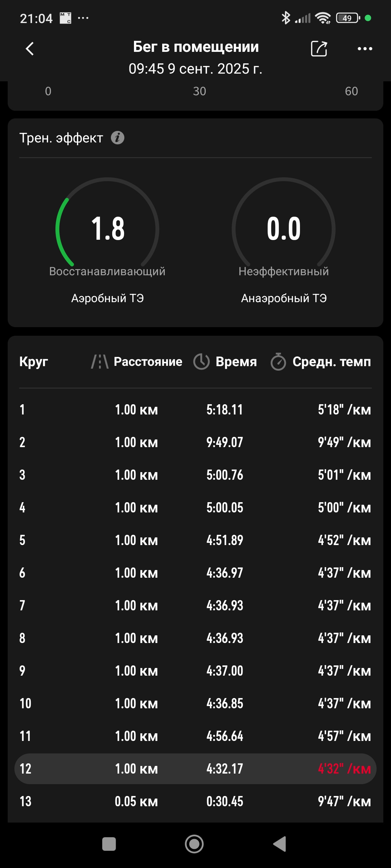Open the three-dot more options menu

[365, 49]
